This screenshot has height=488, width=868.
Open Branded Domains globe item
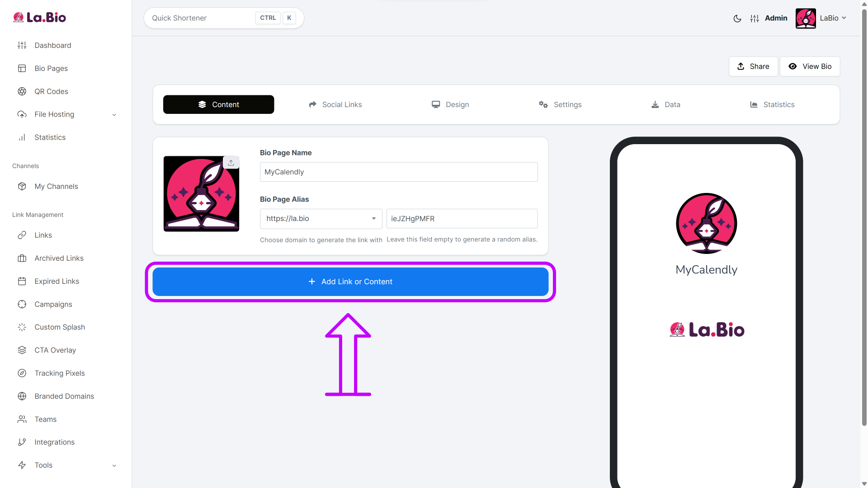(x=64, y=396)
